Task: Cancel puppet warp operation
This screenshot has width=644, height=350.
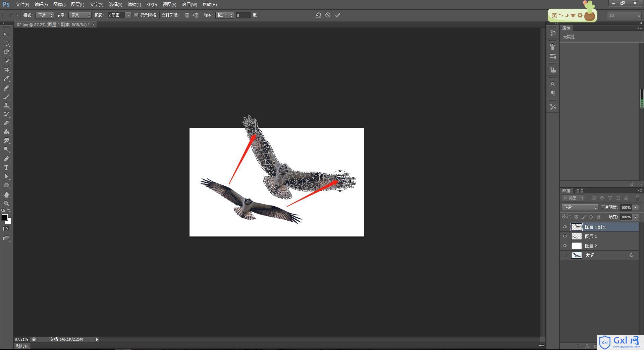Action: click(x=328, y=15)
